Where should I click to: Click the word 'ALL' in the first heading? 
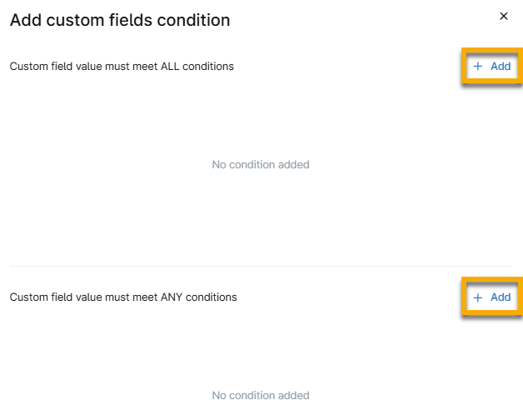click(x=172, y=67)
